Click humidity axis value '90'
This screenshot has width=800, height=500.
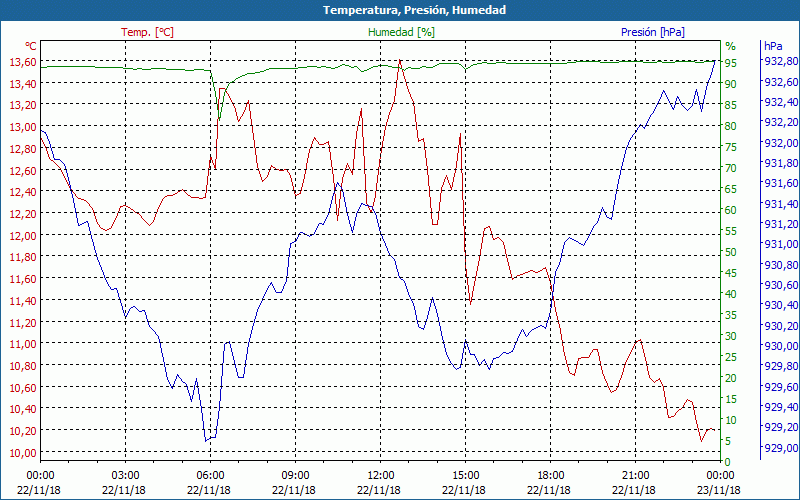pyautogui.click(x=731, y=84)
